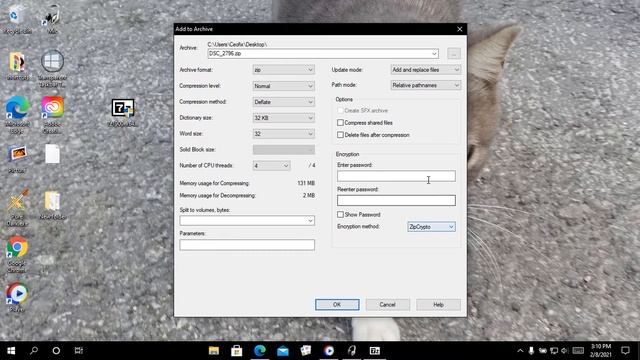Check the Show Password box
Viewport: 640px width, 360px height.
[340, 214]
